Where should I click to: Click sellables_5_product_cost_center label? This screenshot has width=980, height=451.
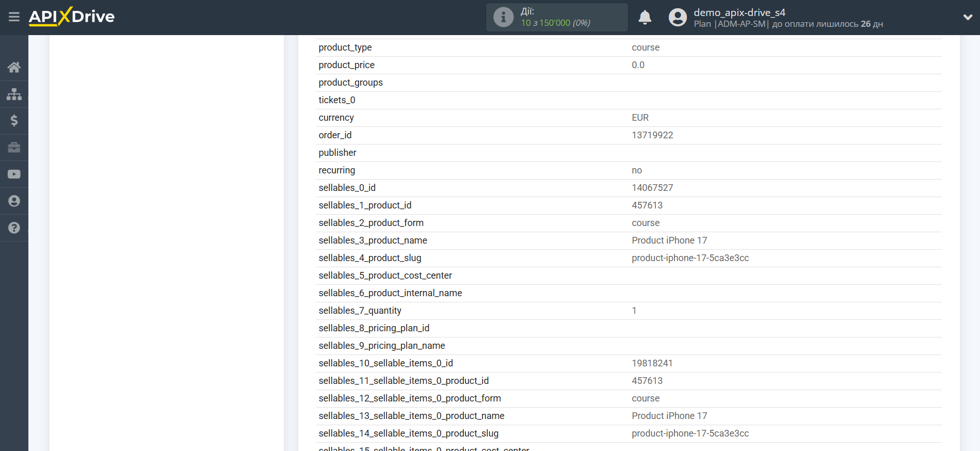click(385, 276)
